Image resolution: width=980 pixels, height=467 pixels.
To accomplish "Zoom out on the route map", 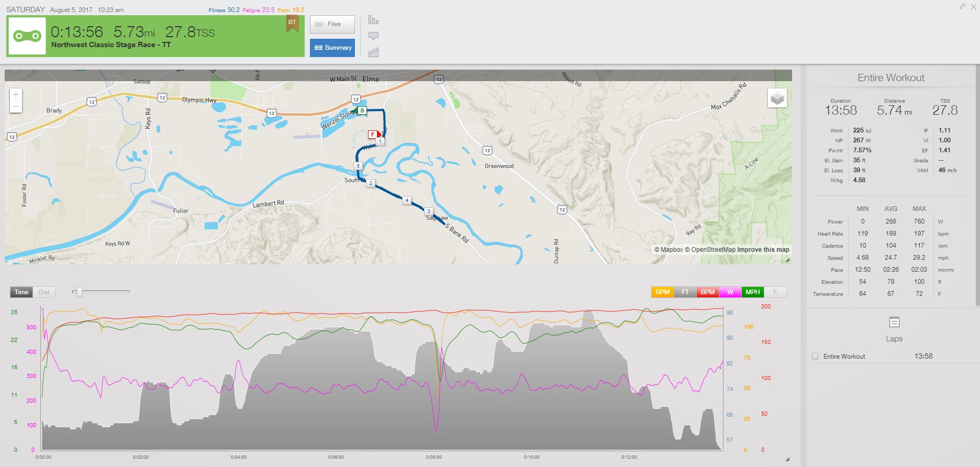I will (16, 107).
